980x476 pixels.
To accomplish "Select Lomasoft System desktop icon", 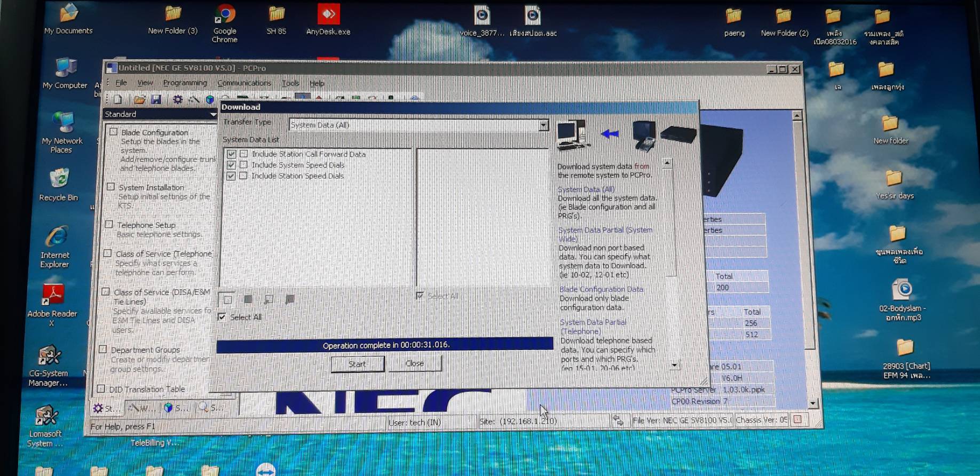I will [x=45, y=426].
